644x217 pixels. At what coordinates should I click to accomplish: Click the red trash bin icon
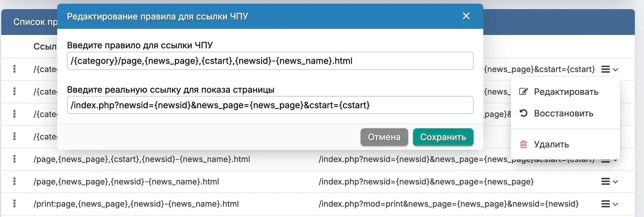tap(523, 144)
